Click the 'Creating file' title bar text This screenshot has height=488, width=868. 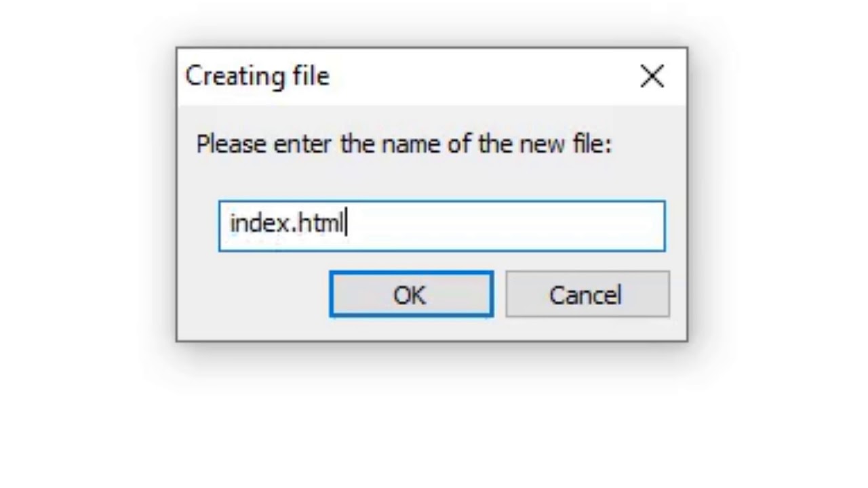pos(257,76)
